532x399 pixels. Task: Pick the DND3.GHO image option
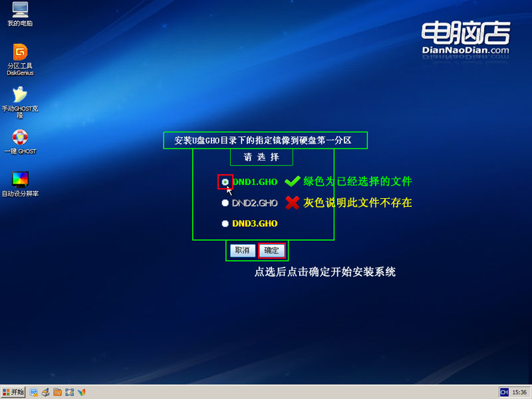(x=225, y=223)
